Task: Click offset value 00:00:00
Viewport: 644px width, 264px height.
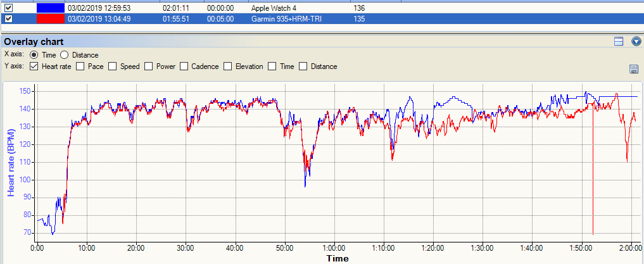Action: tap(220, 8)
